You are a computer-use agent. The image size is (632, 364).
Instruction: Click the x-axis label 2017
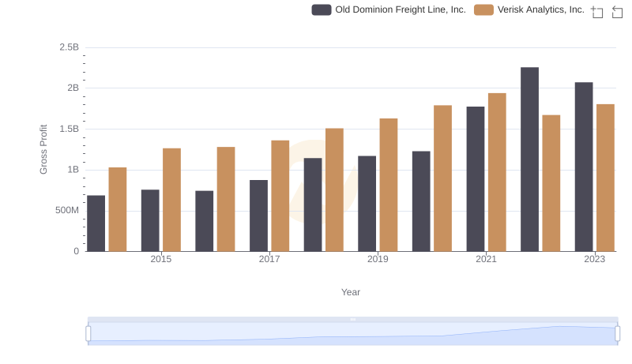click(269, 259)
